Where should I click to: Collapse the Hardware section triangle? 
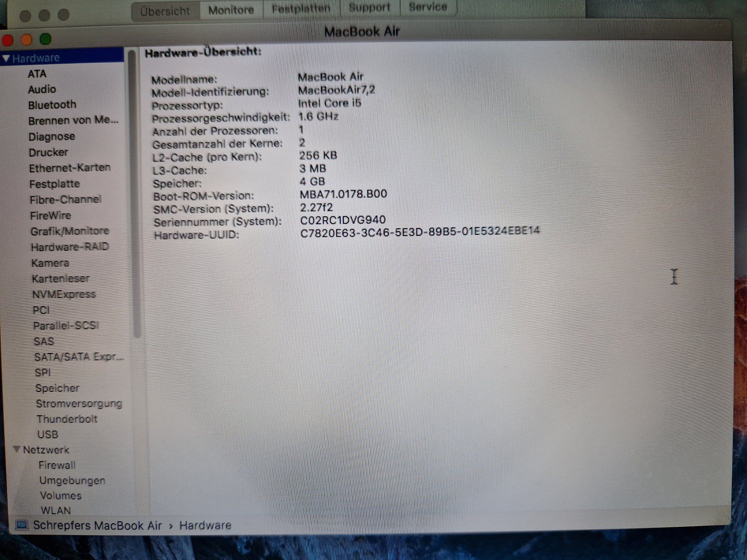(x=6, y=58)
